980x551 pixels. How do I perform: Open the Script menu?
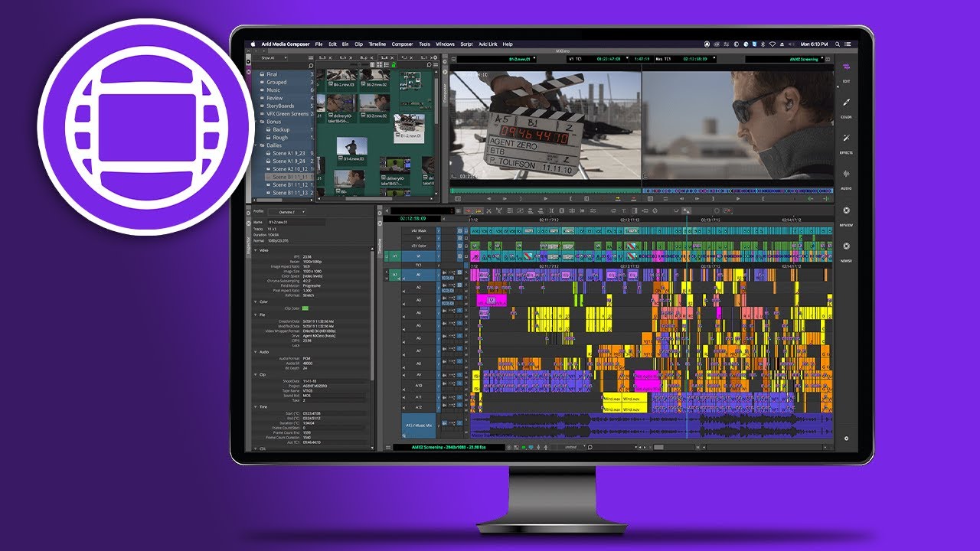pos(466,44)
